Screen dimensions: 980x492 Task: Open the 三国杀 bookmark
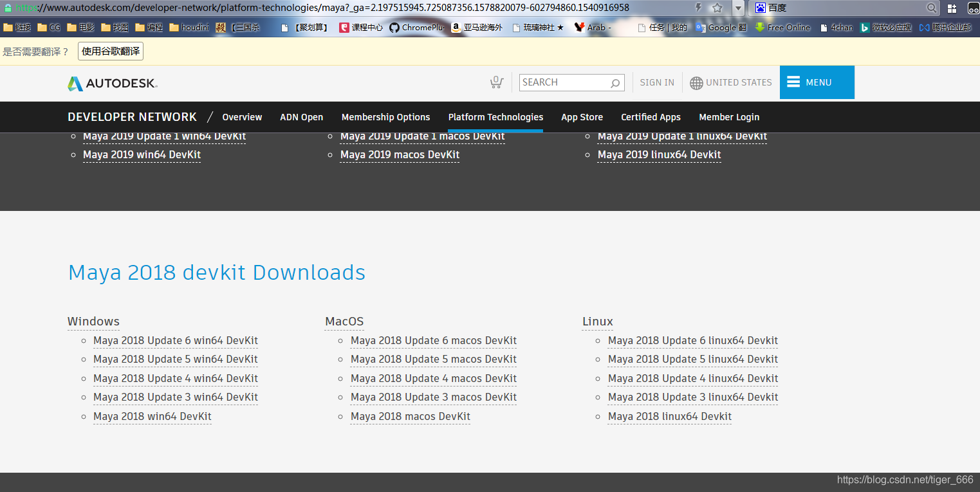[238, 28]
